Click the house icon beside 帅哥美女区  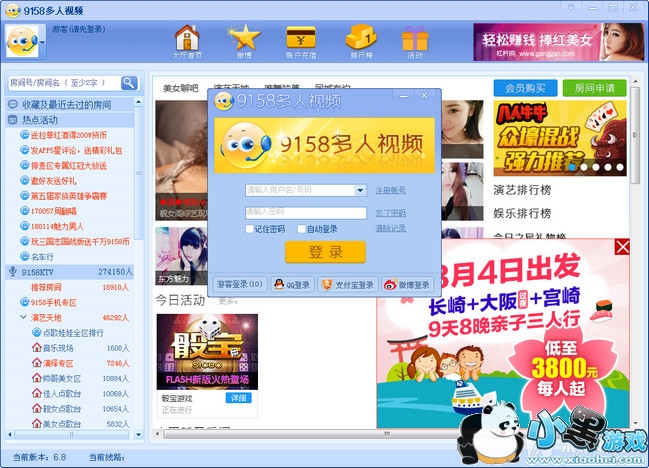37,378
